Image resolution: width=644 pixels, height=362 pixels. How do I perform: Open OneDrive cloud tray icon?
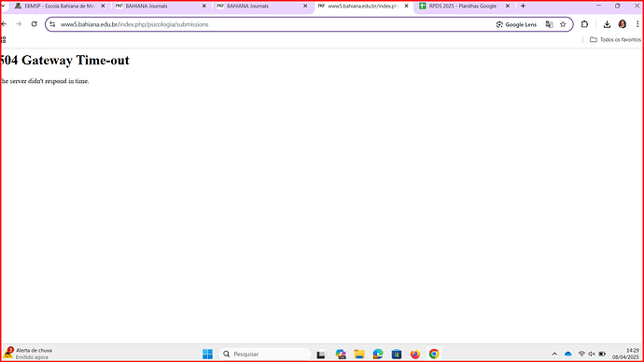[568, 354]
